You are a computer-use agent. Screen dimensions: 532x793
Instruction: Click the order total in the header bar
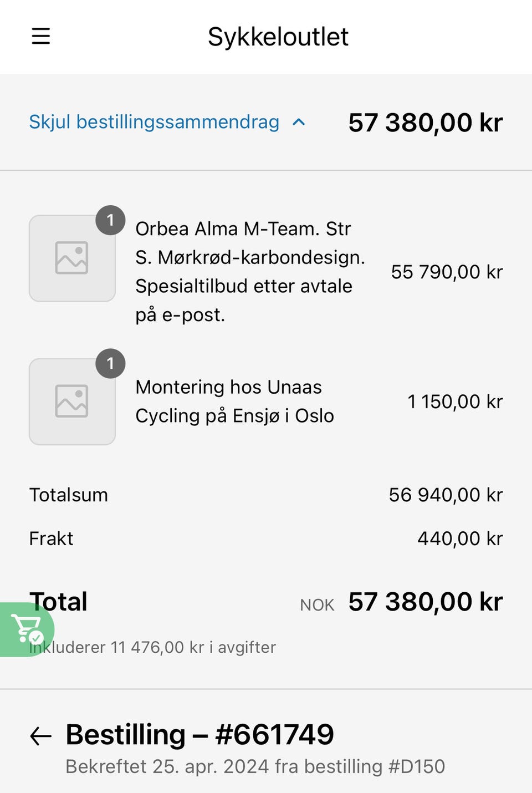[x=425, y=123]
